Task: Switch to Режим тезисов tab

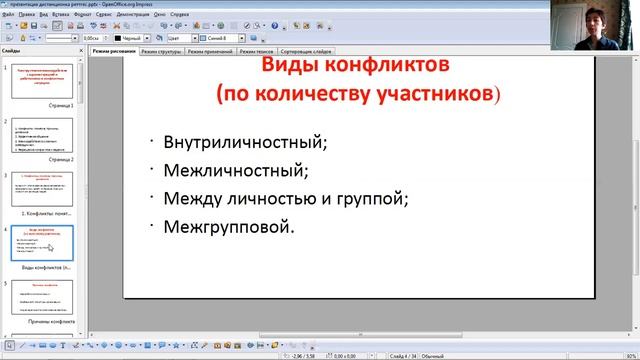Action: [x=256, y=52]
